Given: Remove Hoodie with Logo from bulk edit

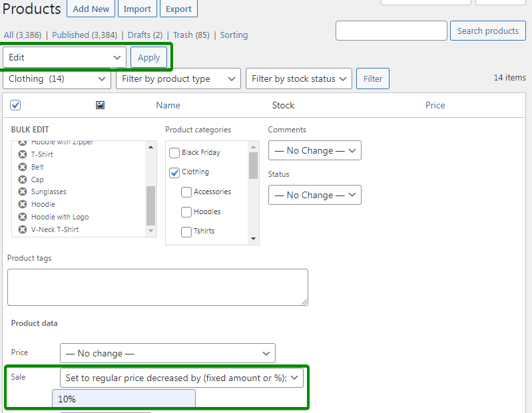Looking at the screenshot, I should 23,217.
